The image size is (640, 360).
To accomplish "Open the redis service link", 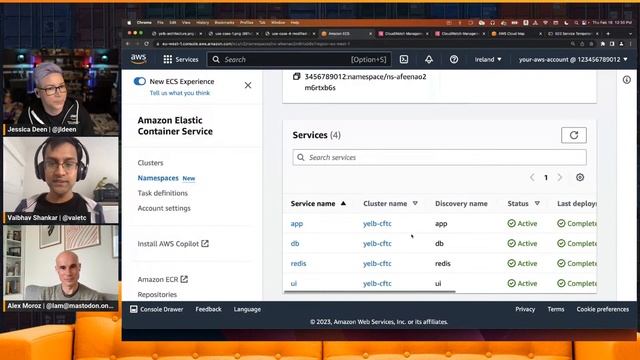I will pyautogui.click(x=298, y=264).
